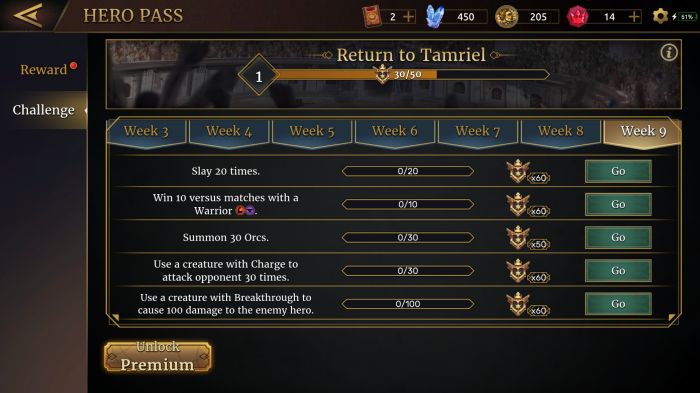Screen dimensions: 700x393
Task: Select Challenge in the left sidebar
Action: coord(43,110)
